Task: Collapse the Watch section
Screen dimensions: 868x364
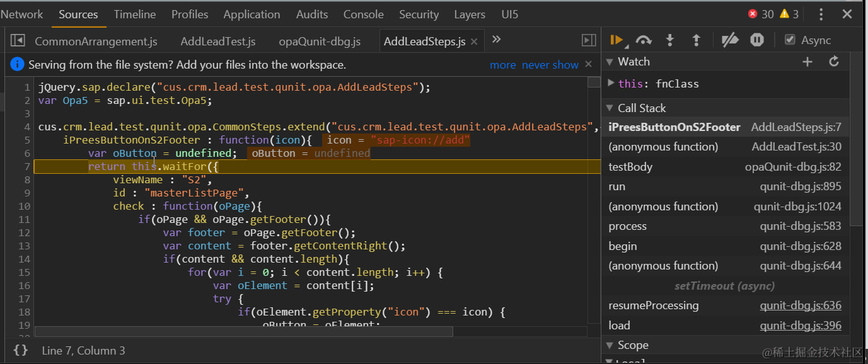Action: point(610,62)
